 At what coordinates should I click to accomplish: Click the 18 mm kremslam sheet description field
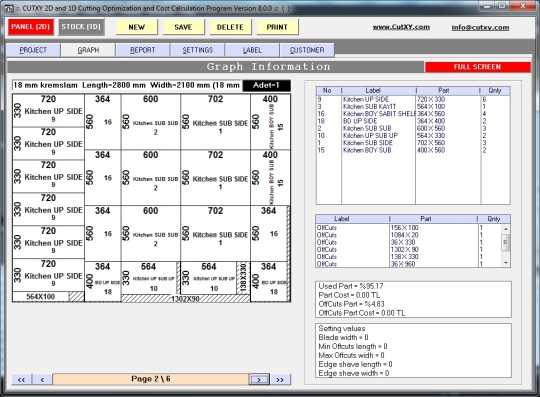coord(127,85)
